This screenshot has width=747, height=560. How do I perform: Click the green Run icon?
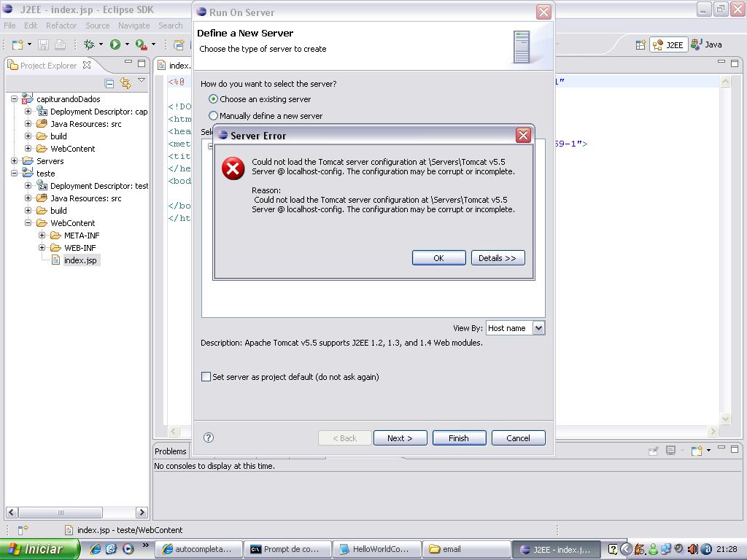pyautogui.click(x=115, y=44)
